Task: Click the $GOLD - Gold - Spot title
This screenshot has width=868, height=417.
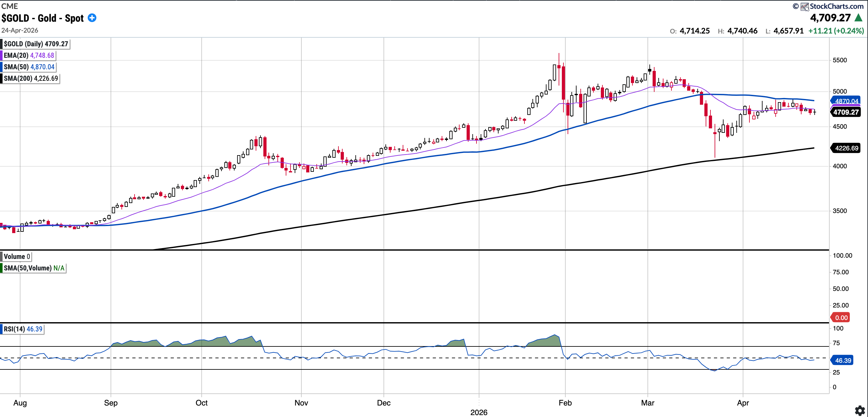Action: (43, 18)
